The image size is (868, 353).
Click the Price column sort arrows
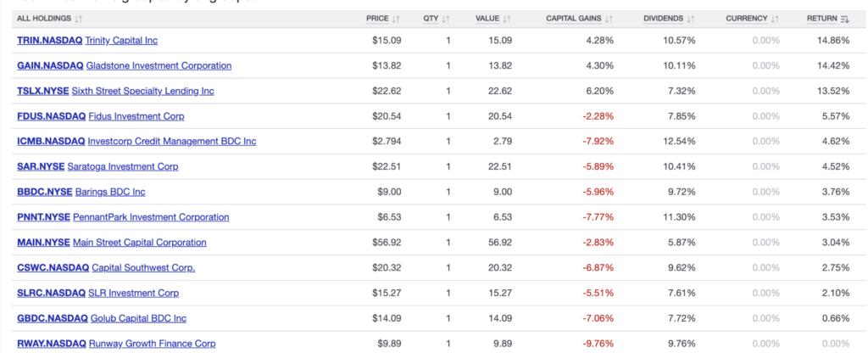[397, 18]
